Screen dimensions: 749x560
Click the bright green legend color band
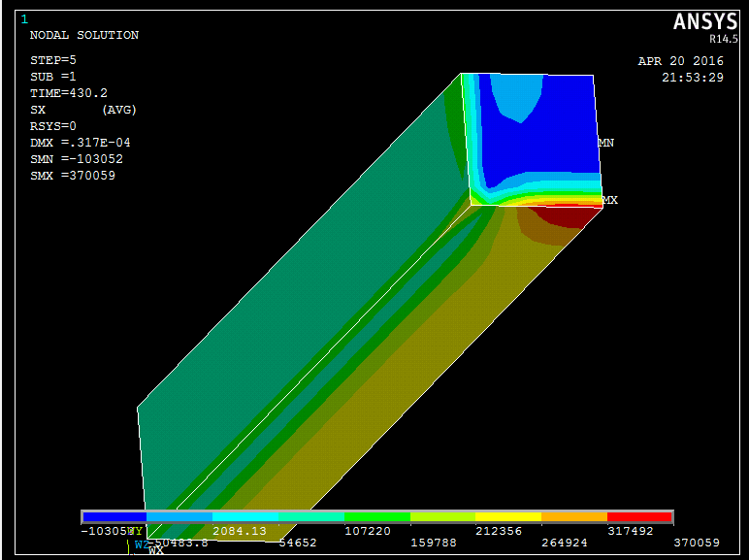(377, 516)
